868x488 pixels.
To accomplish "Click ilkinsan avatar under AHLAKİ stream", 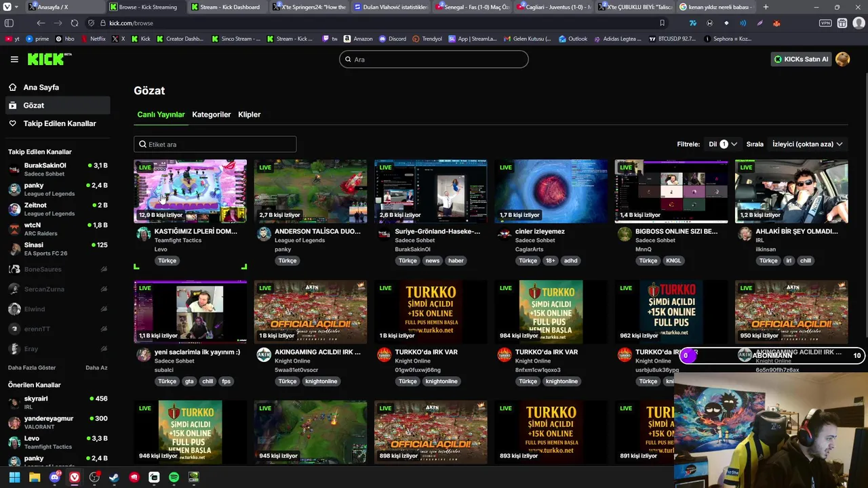I will coord(745,234).
